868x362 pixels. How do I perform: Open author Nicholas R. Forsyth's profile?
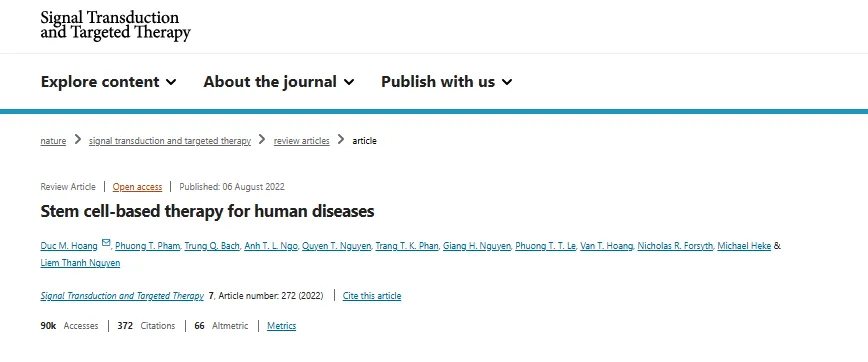[675, 246]
